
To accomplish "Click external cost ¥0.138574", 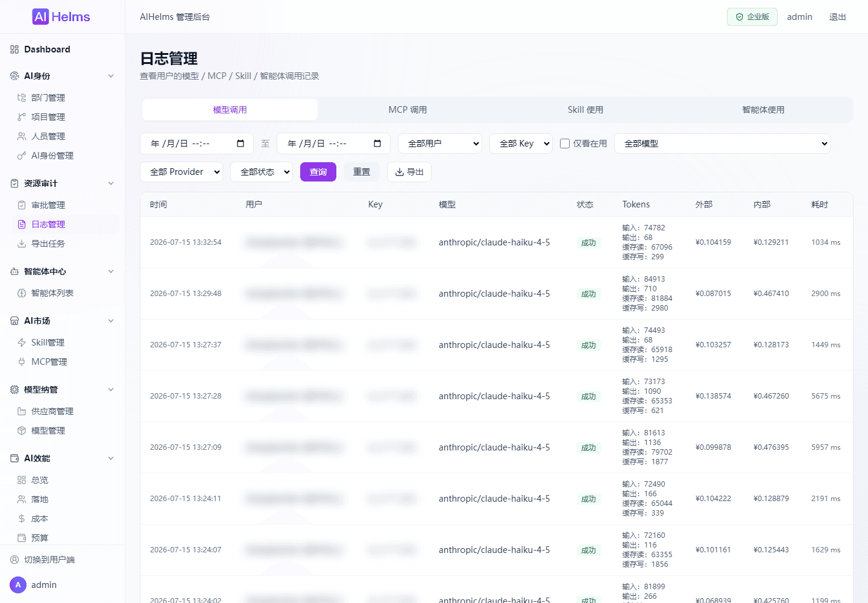I will (x=713, y=396).
